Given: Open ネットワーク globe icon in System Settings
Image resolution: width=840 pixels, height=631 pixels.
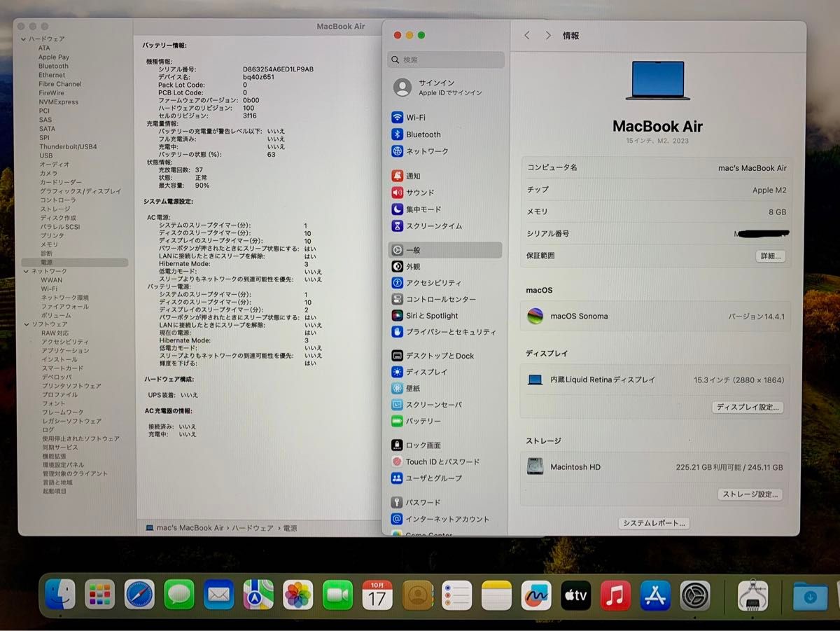Looking at the screenshot, I should pyautogui.click(x=397, y=151).
